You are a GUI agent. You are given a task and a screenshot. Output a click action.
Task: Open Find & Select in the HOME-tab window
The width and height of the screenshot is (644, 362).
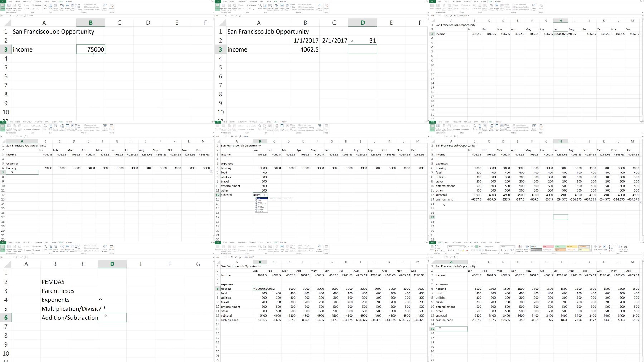point(626,248)
